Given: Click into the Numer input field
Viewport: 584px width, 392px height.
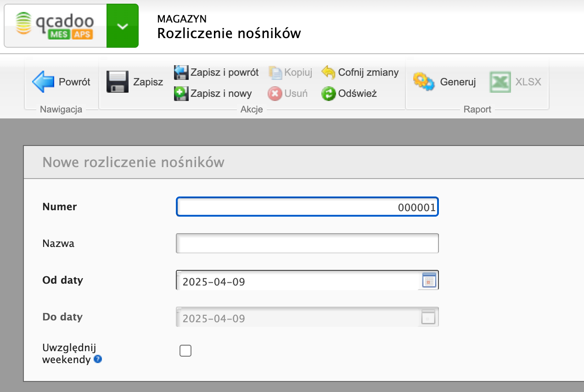Looking at the screenshot, I should tap(307, 207).
